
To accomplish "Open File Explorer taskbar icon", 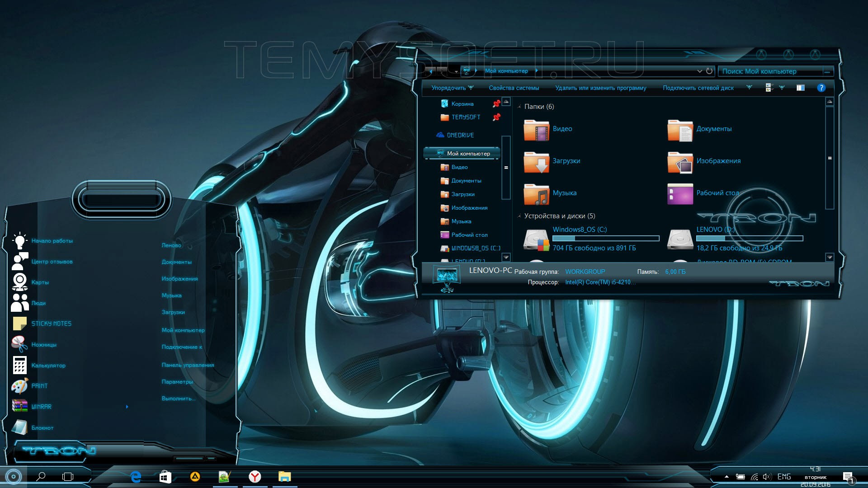I will [x=285, y=476].
